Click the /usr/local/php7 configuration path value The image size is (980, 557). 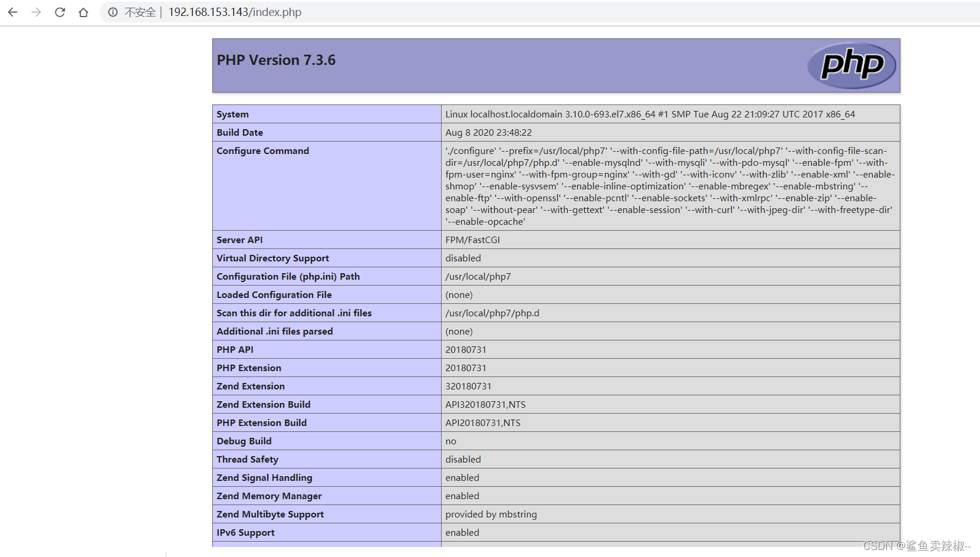(x=478, y=276)
